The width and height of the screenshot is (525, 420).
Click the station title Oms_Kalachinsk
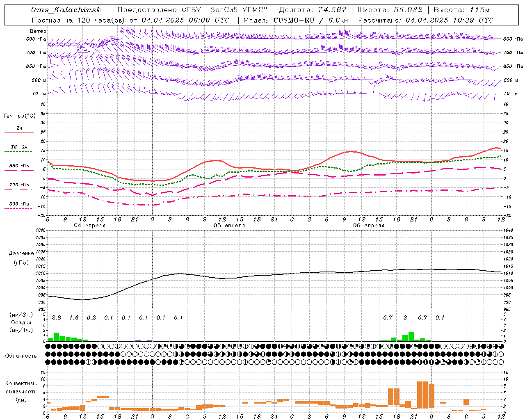coord(66,10)
